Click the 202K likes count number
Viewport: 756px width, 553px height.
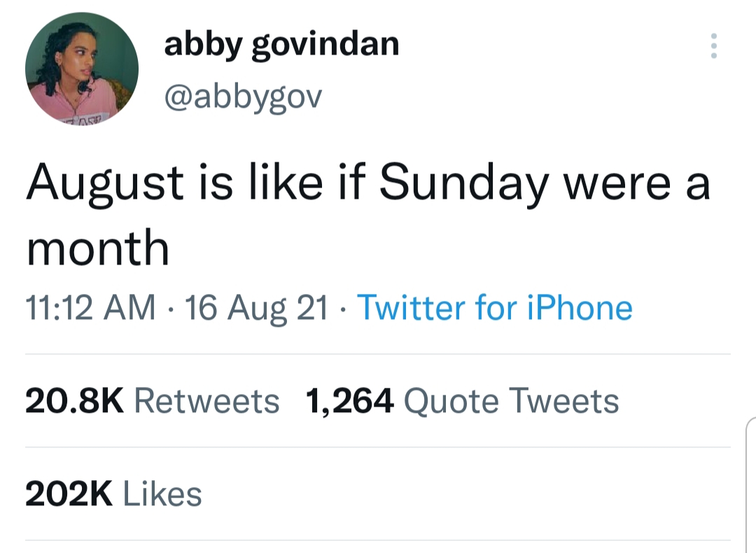tap(69, 494)
